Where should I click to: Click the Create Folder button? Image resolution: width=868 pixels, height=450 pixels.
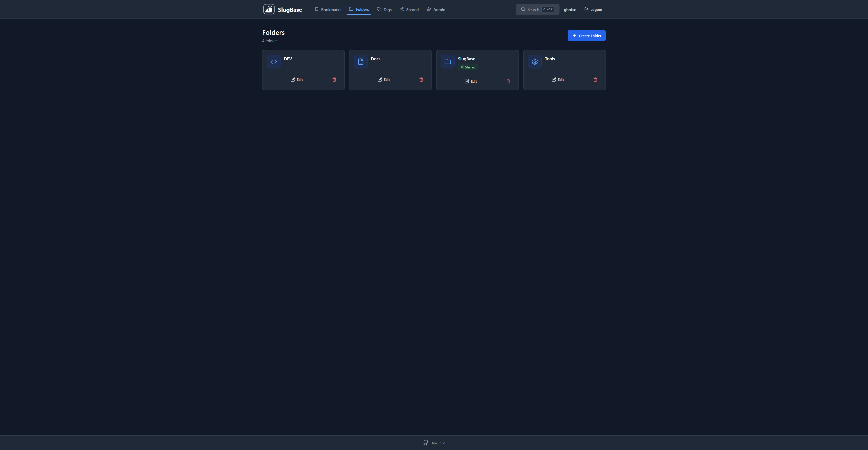[586, 35]
